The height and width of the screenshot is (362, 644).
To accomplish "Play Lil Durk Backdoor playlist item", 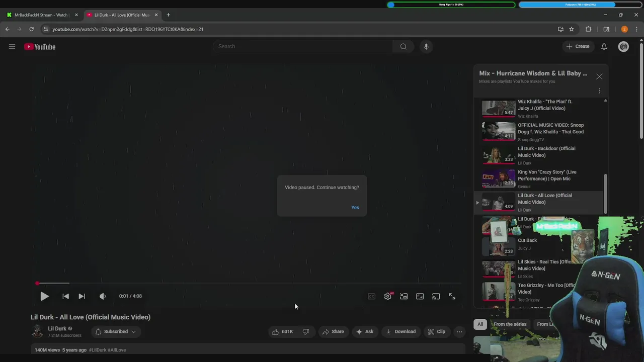I will click(539, 155).
